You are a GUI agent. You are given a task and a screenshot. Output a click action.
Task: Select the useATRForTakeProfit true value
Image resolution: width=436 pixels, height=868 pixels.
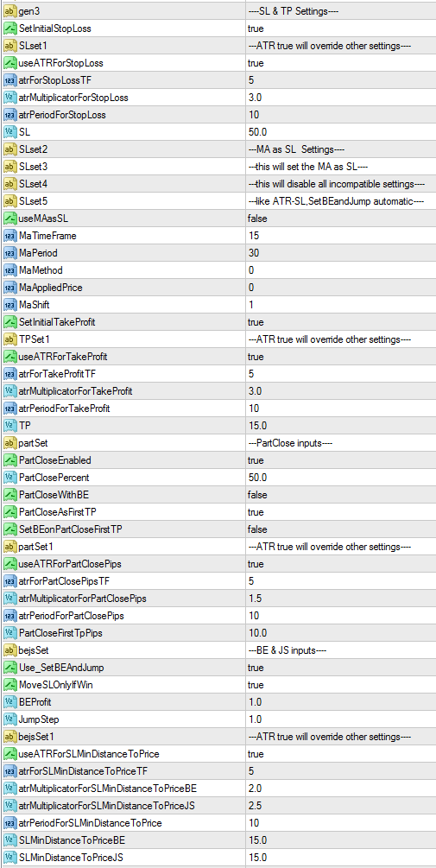pyautogui.click(x=256, y=357)
